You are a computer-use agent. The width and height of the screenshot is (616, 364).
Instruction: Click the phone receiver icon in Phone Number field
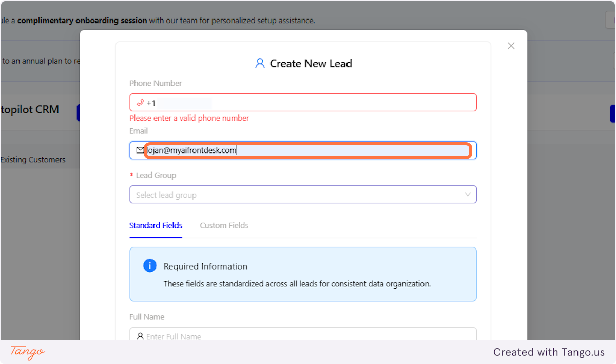(x=140, y=102)
